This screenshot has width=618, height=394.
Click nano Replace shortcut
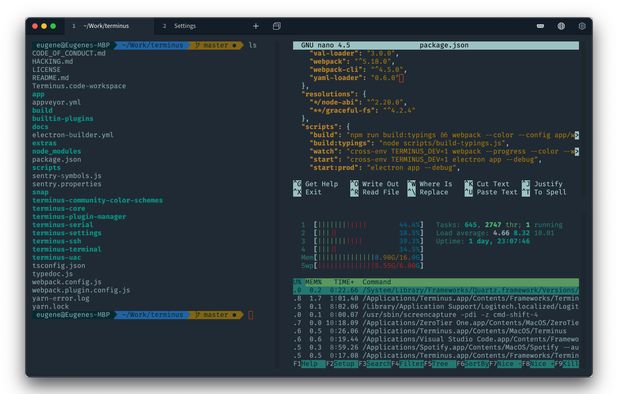[428, 192]
